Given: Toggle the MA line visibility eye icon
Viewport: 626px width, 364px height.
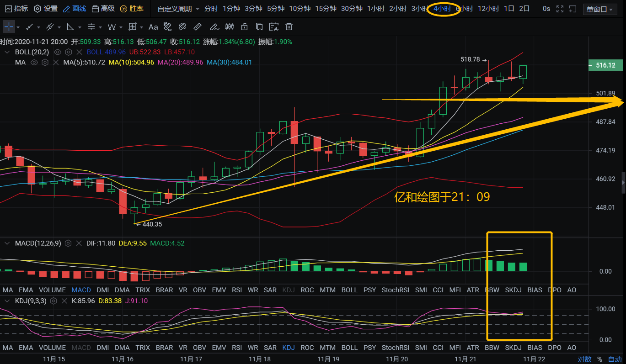Looking at the screenshot, I should pyautogui.click(x=34, y=62).
